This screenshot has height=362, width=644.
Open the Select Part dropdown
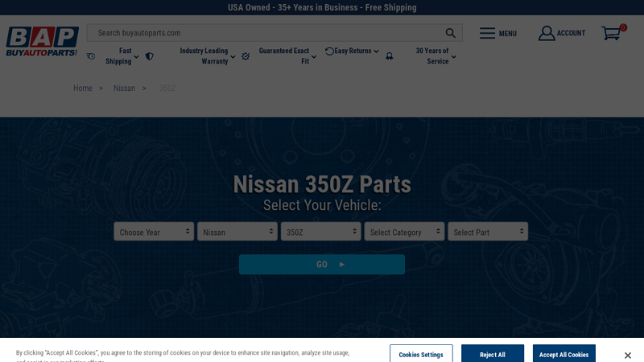(488, 232)
